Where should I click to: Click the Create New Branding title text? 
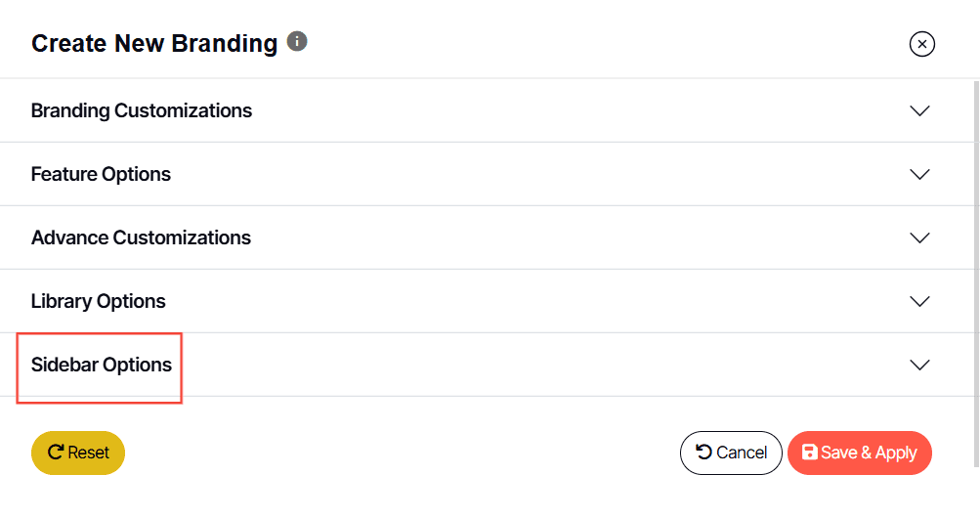click(x=154, y=44)
